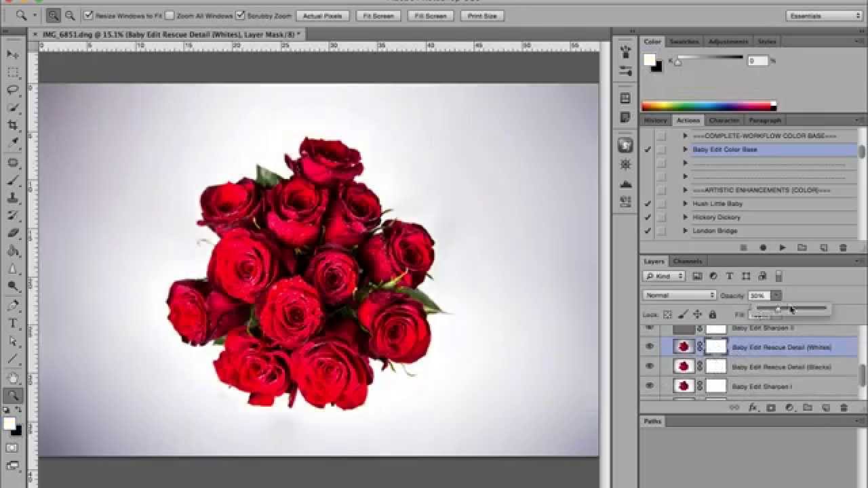This screenshot has width=868, height=488.
Task: Delete action with Actions panel trash
Action: (843, 248)
